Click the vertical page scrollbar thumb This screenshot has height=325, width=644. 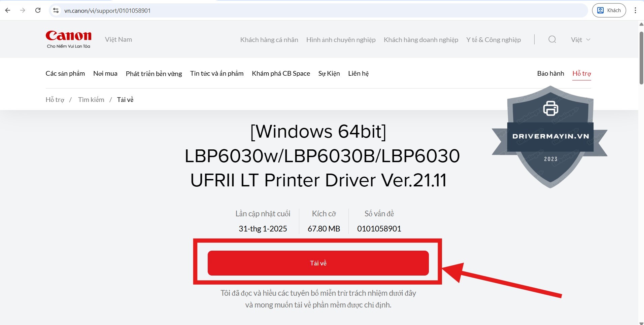(x=641, y=58)
